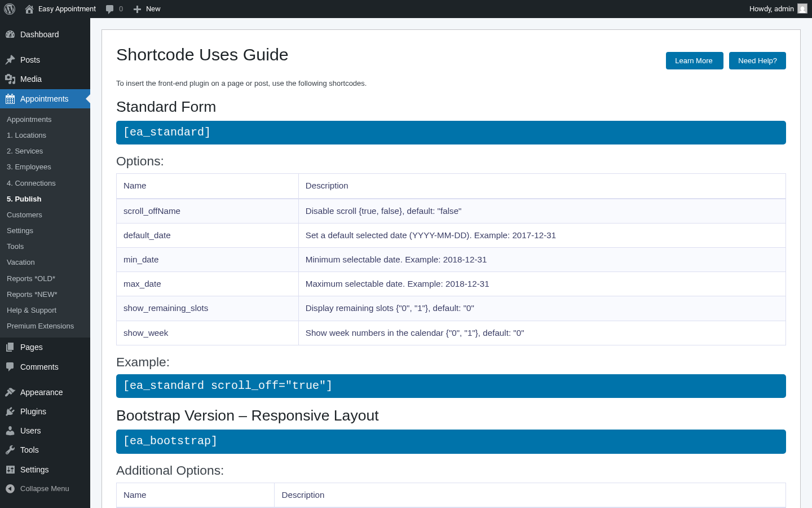
Task: Click 'Display remaining slots' description cell
Action: (542, 308)
